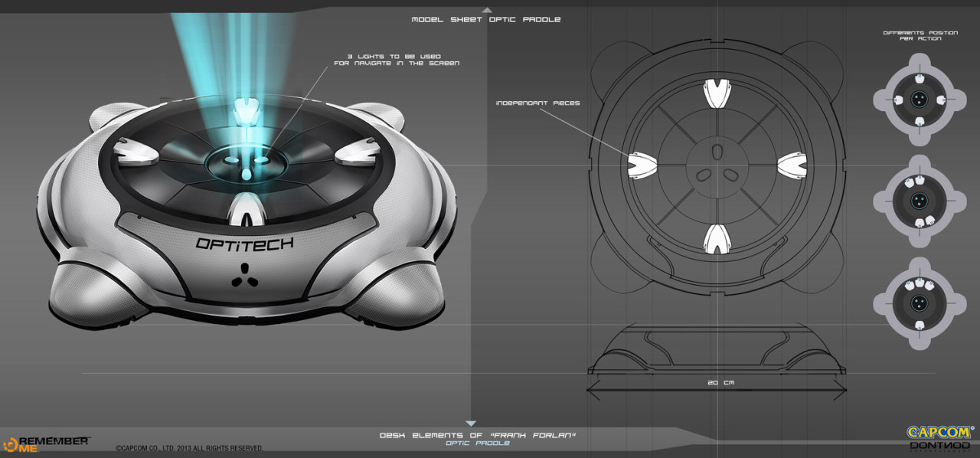This screenshot has width=980, height=458.
Task: Click the 'INDEPENDANT PIECES' label
Action: coord(537,103)
